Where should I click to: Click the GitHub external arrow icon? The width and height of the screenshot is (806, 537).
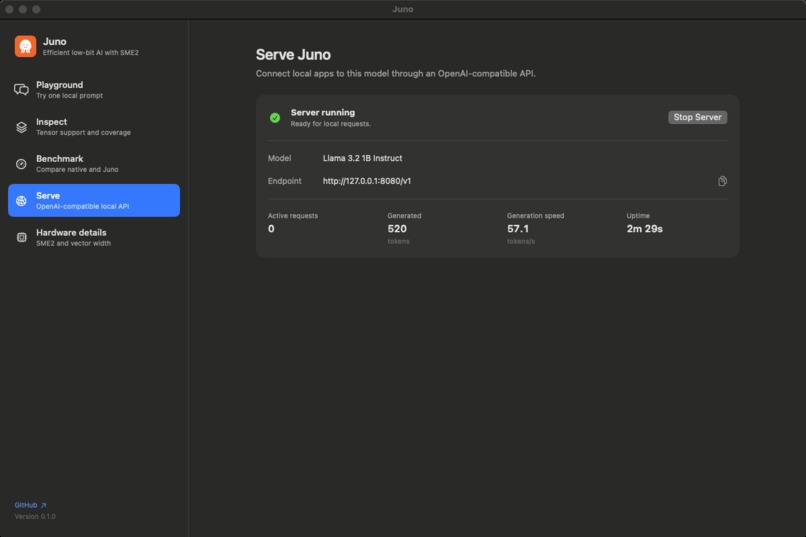click(44, 505)
